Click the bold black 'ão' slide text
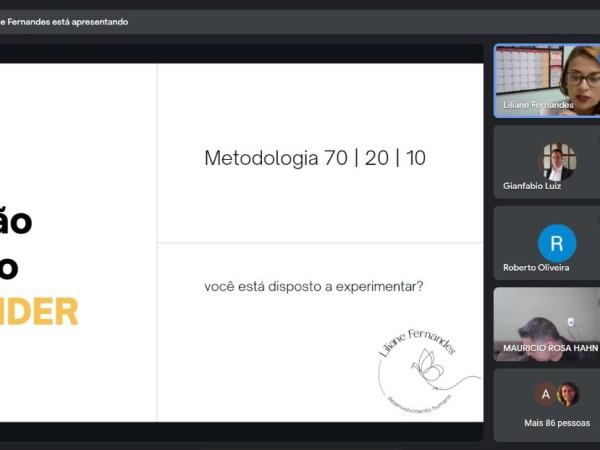Image resolution: width=600 pixels, height=450 pixels. [17, 221]
